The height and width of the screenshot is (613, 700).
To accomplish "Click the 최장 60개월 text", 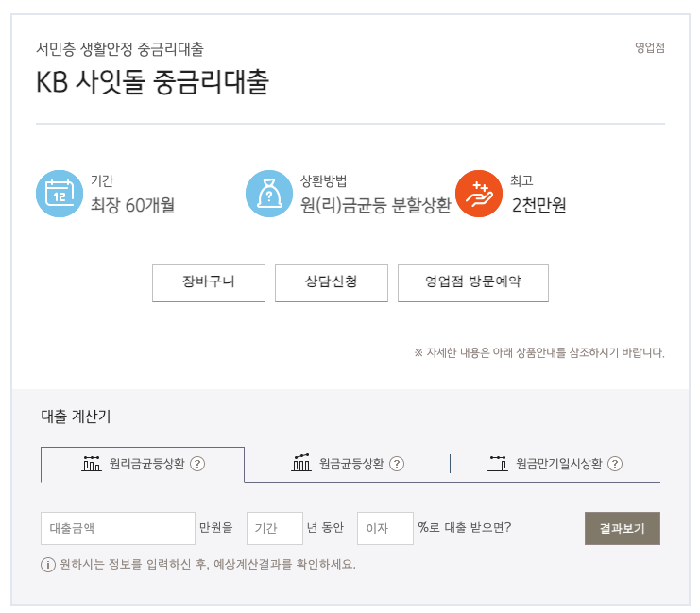I will (132, 205).
